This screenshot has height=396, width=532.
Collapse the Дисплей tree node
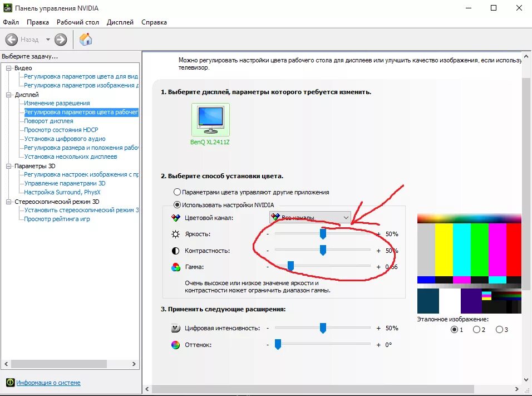pos(9,95)
